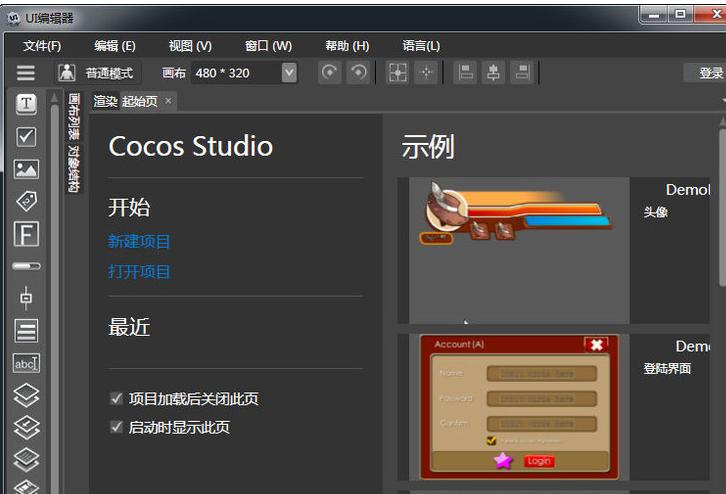Click the align right toolbar icon

pyautogui.click(x=522, y=73)
